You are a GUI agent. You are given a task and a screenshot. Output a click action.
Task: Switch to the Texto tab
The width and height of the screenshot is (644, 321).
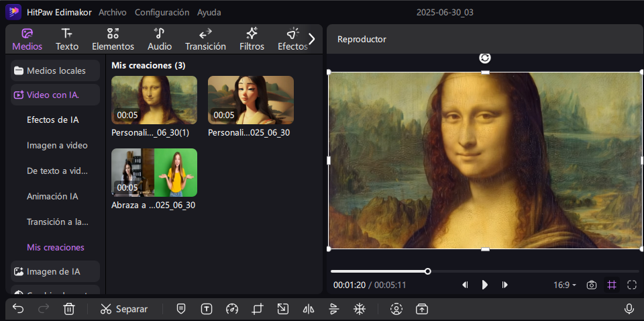point(67,40)
